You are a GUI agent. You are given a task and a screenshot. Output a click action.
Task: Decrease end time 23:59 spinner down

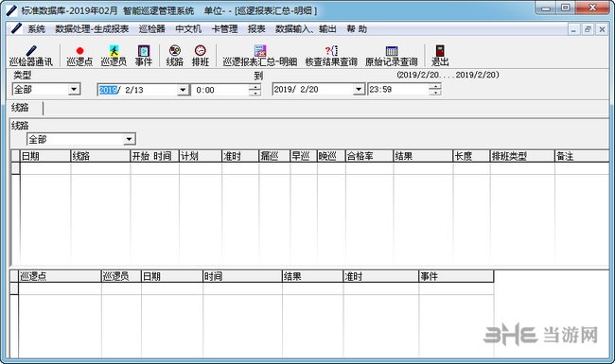point(435,92)
